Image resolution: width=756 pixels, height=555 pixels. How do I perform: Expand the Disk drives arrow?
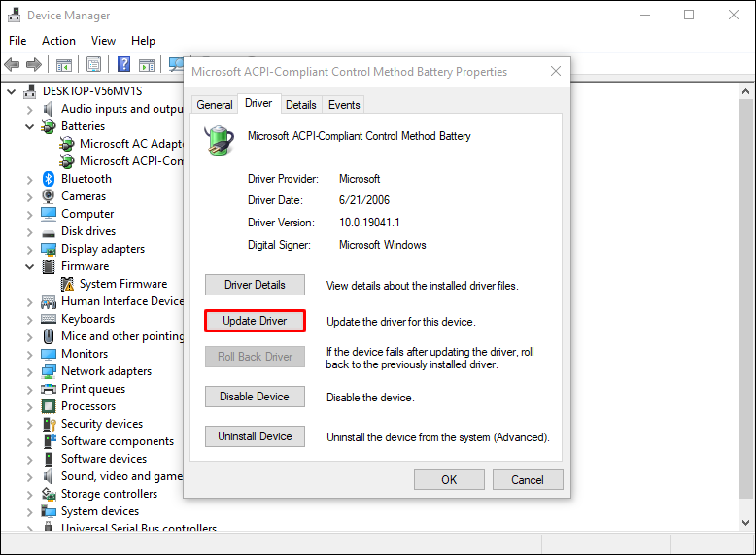click(30, 232)
